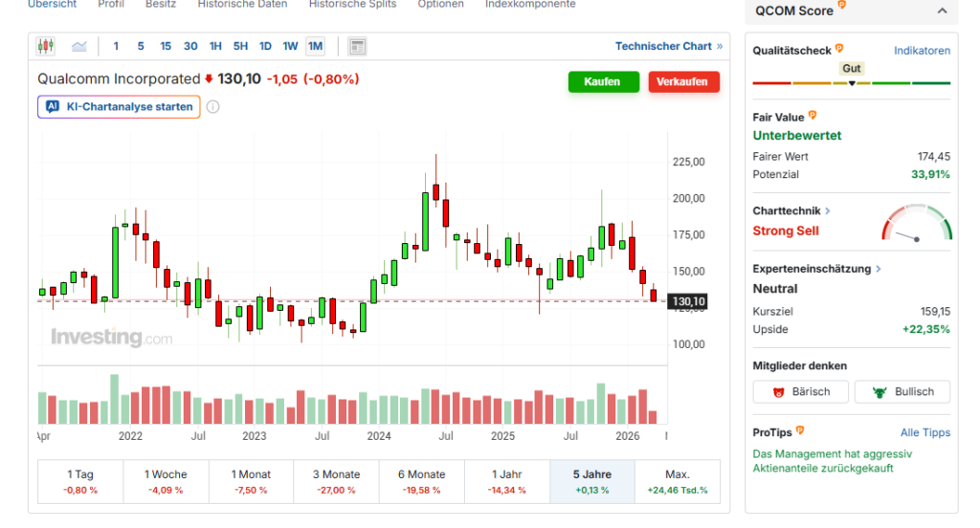
Task: Open the Technischer Chart link
Action: pyautogui.click(x=668, y=46)
